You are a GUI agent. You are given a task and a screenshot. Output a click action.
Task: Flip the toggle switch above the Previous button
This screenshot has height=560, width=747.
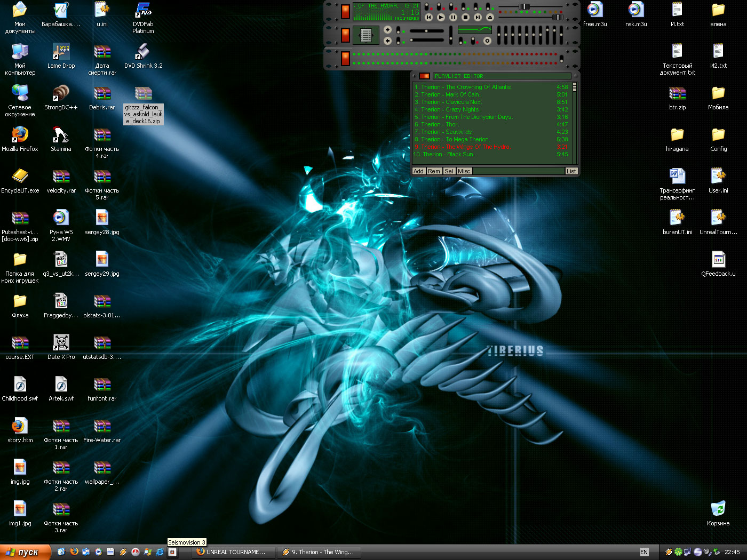(427, 6)
